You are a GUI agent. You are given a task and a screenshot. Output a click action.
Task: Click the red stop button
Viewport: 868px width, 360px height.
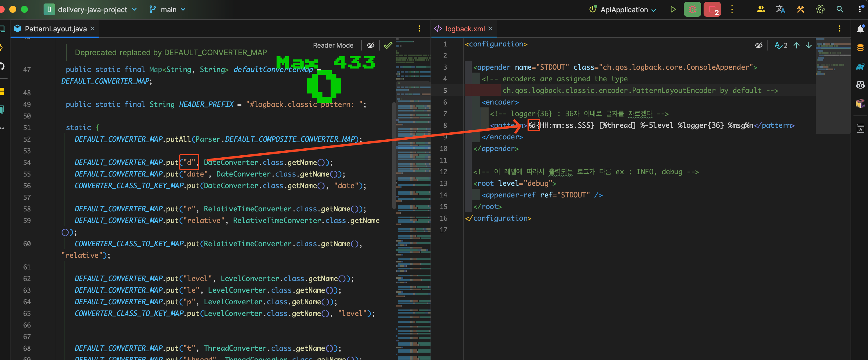tap(712, 9)
